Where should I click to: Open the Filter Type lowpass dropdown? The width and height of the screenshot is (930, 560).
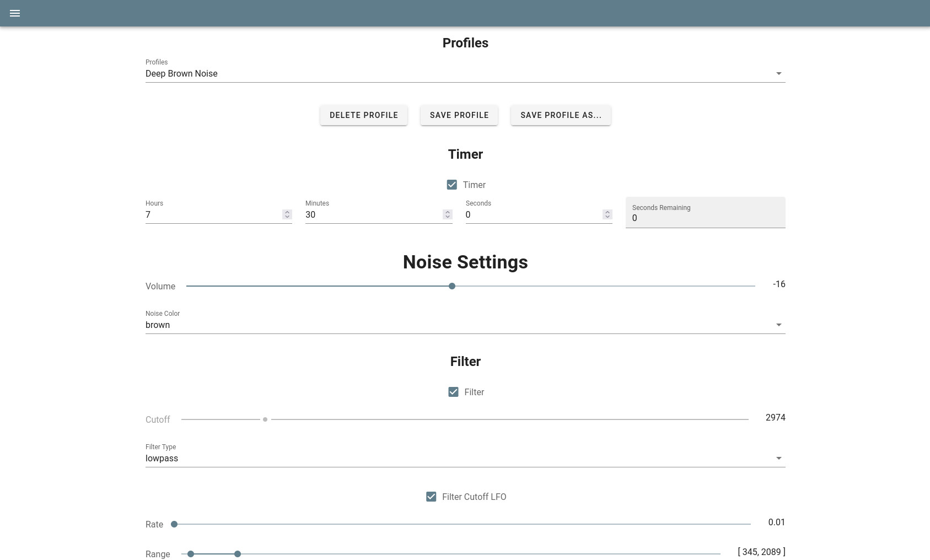[x=465, y=459]
